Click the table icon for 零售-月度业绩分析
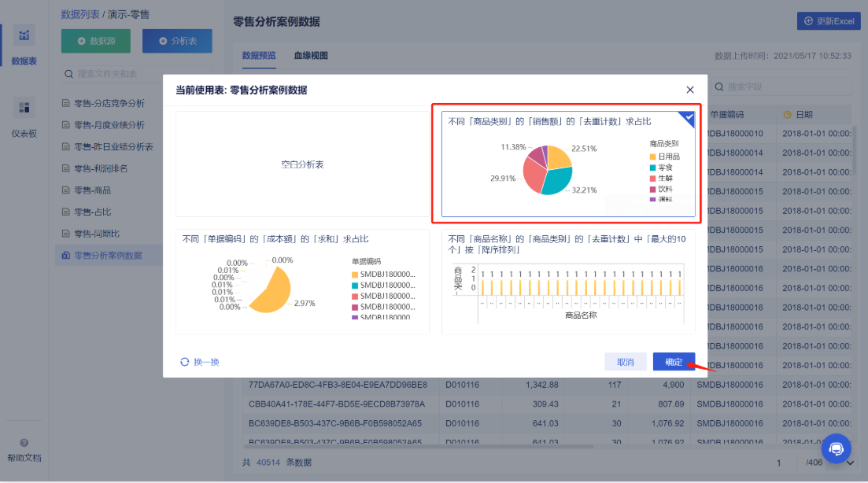Viewport: 868px width, 483px height. pyautogui.click(x=66, y=125)
